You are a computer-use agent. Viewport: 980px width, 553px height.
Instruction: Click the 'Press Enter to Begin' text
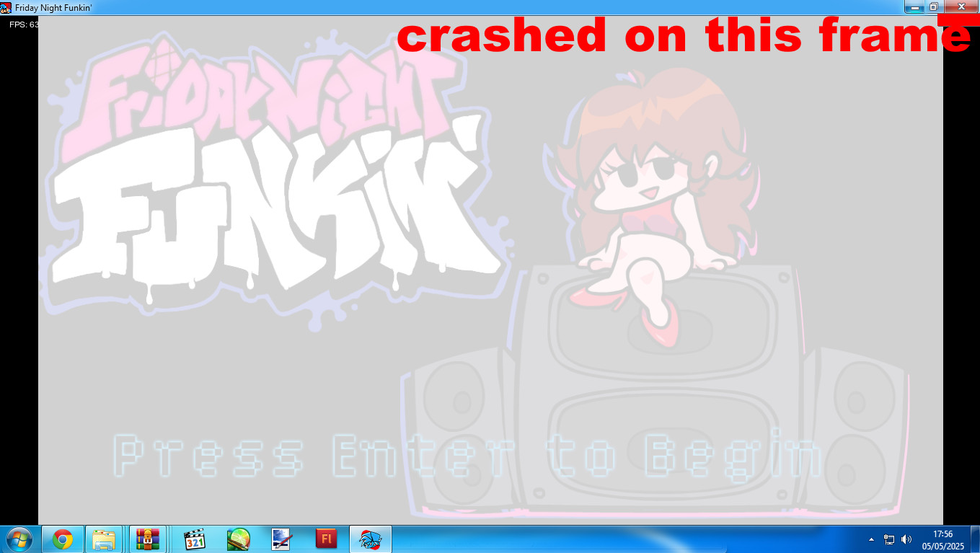(x=467, y=456)
